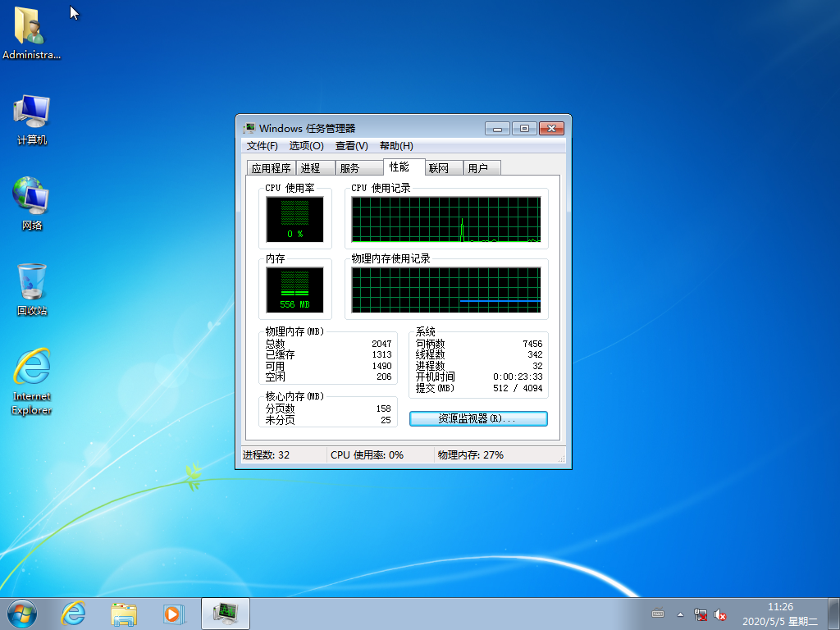
Task: Click the 物理内存使用记录 graph
Action: 446,290
